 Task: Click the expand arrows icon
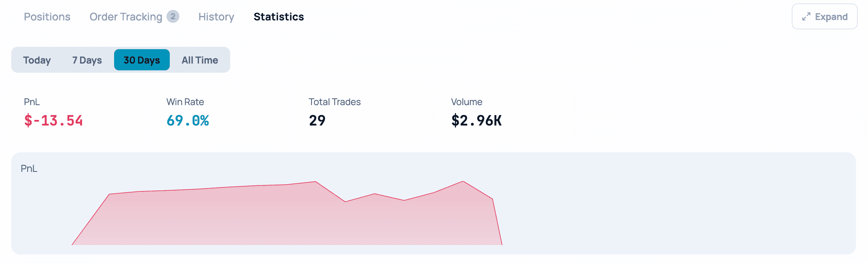[x=806, y=16]
